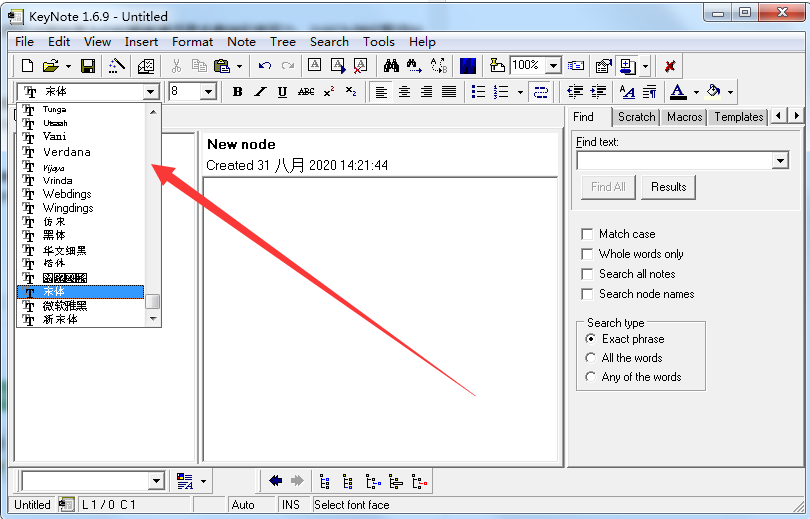Viewport: 810px width, 519px height.
Task: Save the file with the floppy disk icon
Action: [87, 66]
